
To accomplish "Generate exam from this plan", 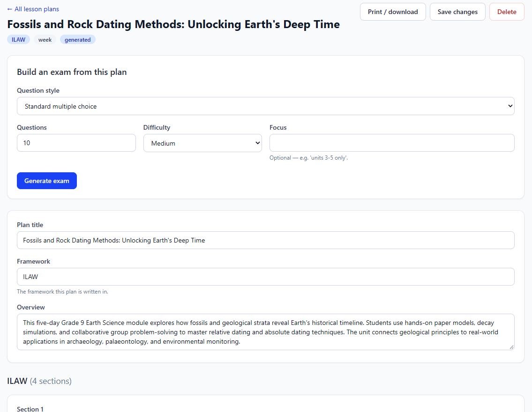I will 47,181.
